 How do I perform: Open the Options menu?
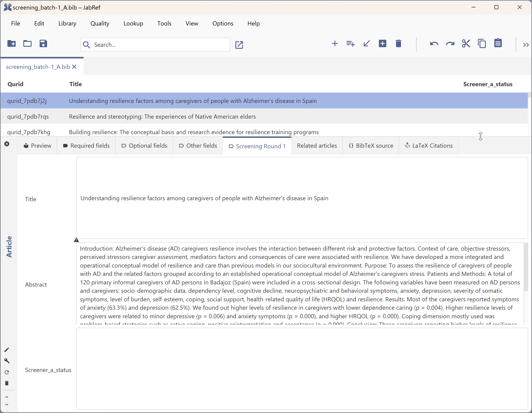point(223,23)
